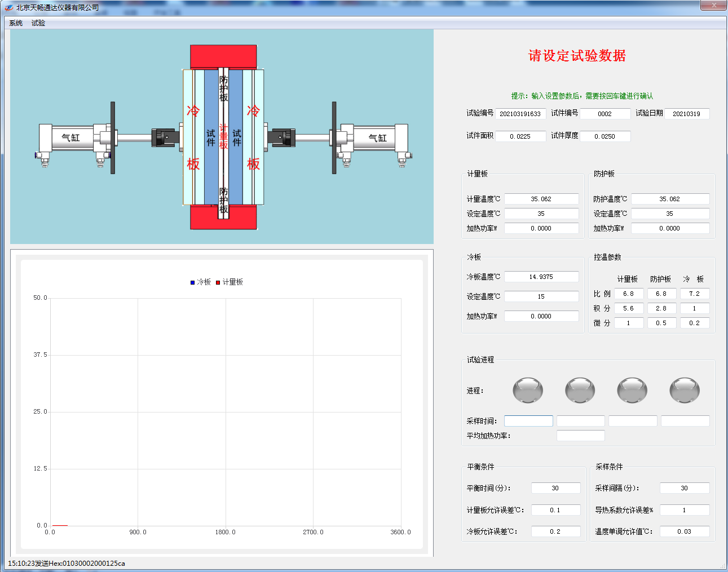Click the third progress indicator light
Image resolution: width=728 pixels, height=572 pixels.
[x=632, y=390]
